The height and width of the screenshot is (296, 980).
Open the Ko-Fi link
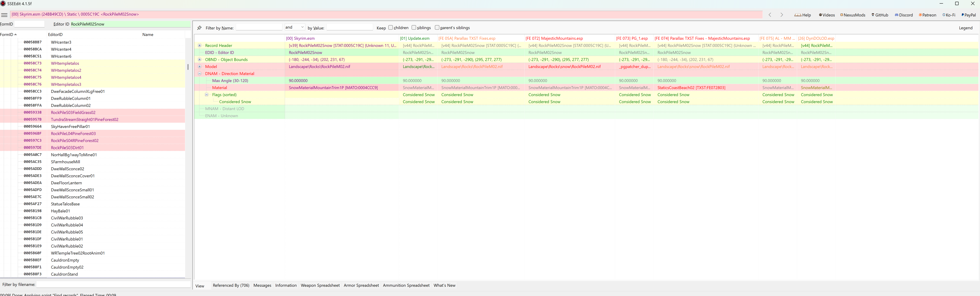coord(949,15)
